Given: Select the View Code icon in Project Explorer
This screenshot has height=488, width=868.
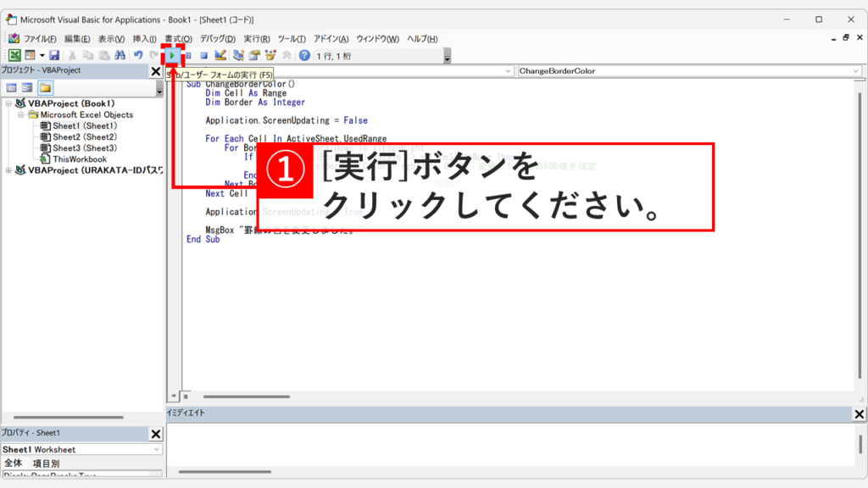Looking at the screenshot, I should point(12,87).
